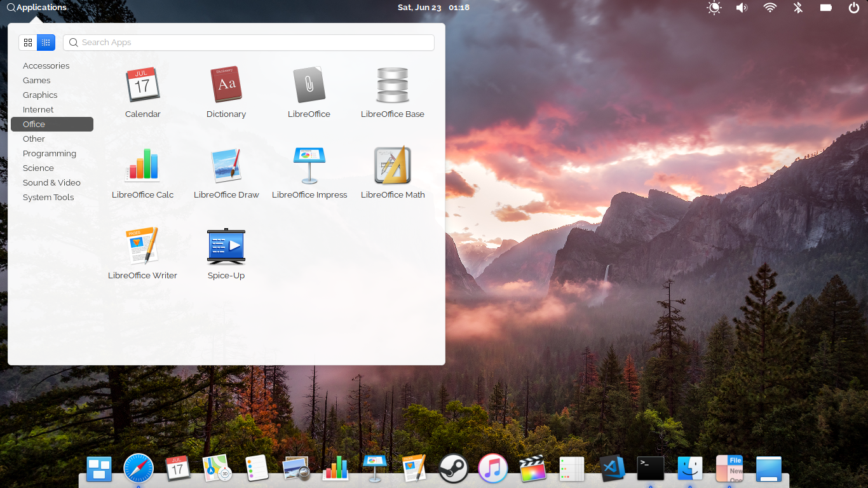
Task: Launch LibreOffice Base database app
Action: pyautogui.click(x=392, y=93)
